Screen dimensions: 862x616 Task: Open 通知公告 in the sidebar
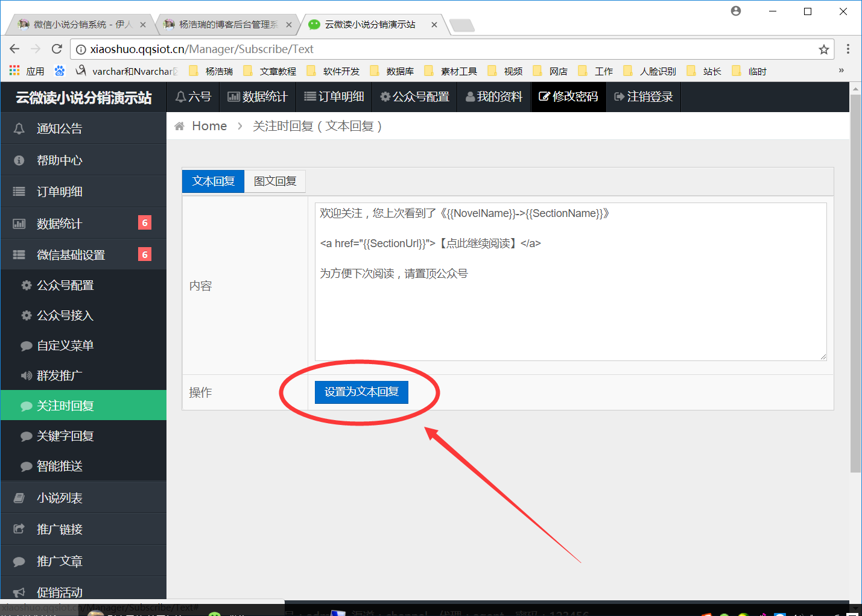coord(83,128)
